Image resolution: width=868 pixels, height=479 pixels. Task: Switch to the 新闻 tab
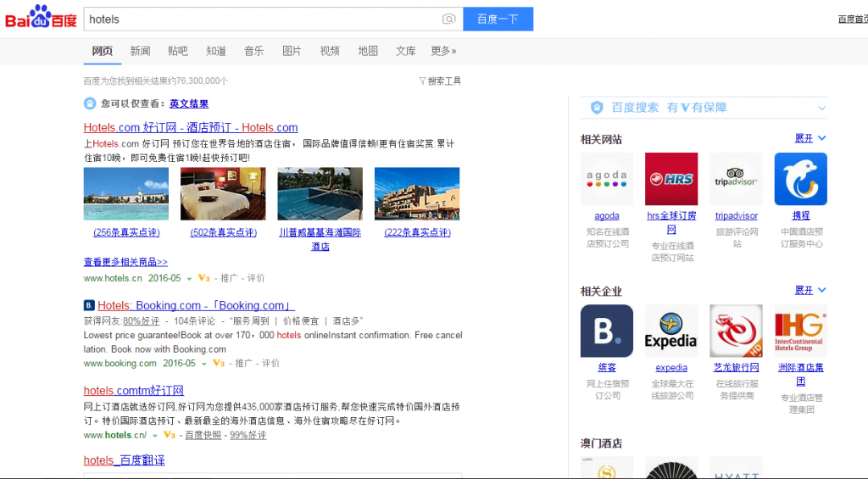[x=140, y=51]
